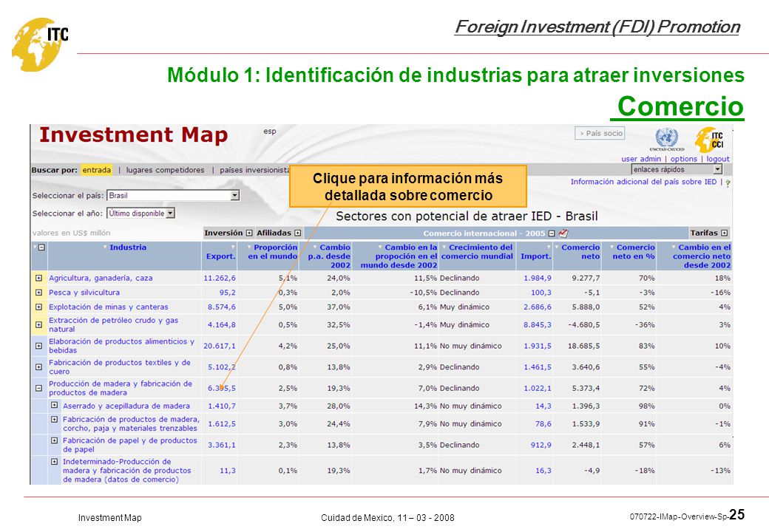Open Fabricación de papel y de productos de papel link
Image resolution: width=769 pixels, height=532 pixels.
tap(130, 445)
